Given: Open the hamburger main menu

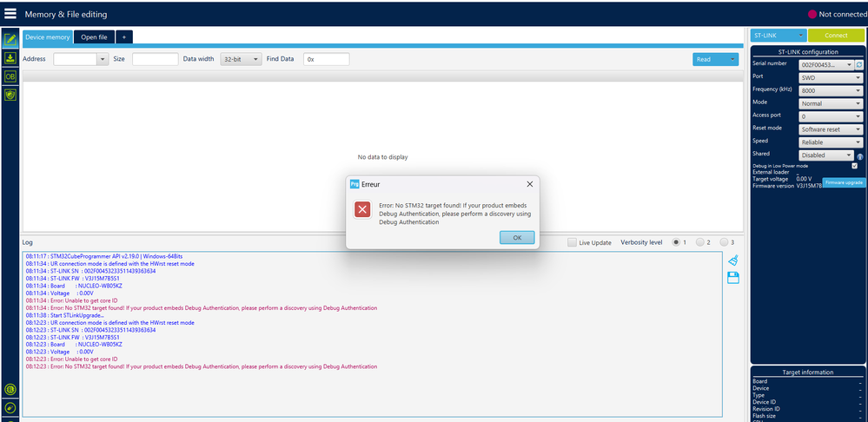Looking at the screenshot, I should [x=10, y=14].
